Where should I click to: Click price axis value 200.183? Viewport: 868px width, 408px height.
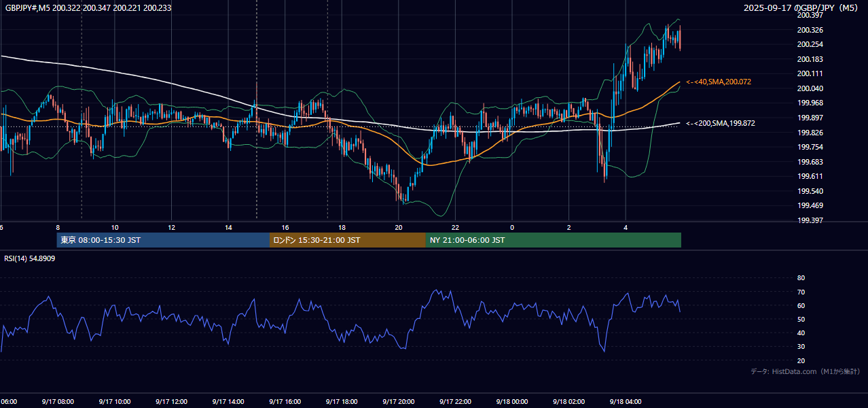tap(809, 59)
